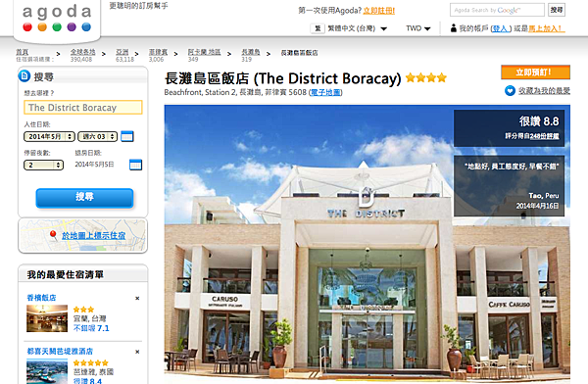Click the red map pin icon

pos(53,235)
